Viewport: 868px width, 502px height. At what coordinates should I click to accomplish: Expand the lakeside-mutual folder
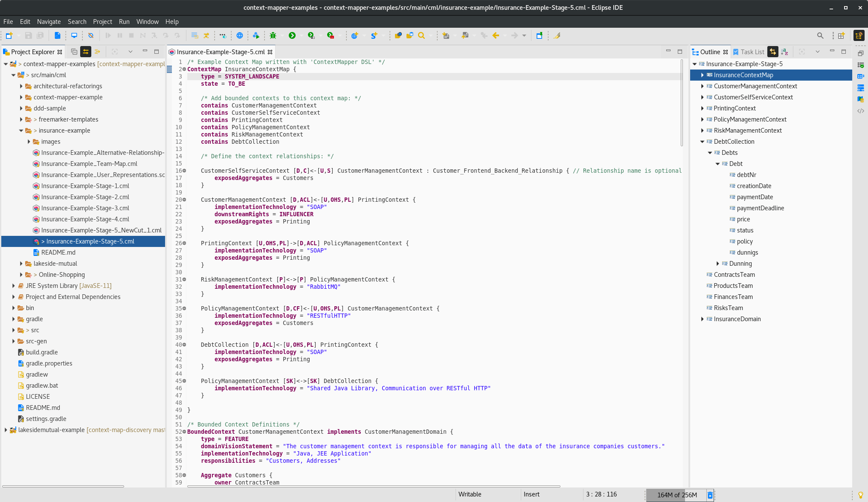(21, 264)
